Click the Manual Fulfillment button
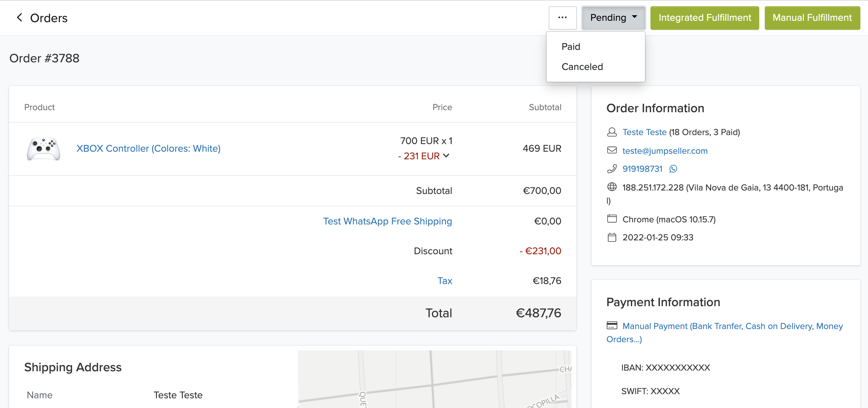Screen dimensions: 868x408 pyautogui.click(x=812, y=18)
